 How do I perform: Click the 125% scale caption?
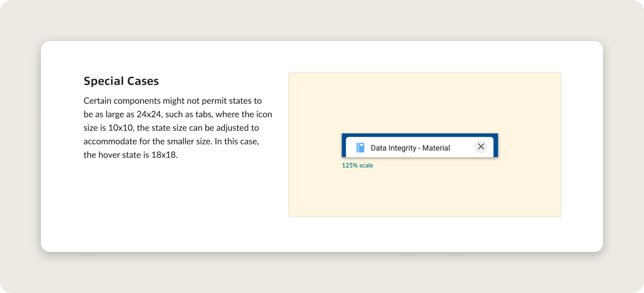click(357, 165)
